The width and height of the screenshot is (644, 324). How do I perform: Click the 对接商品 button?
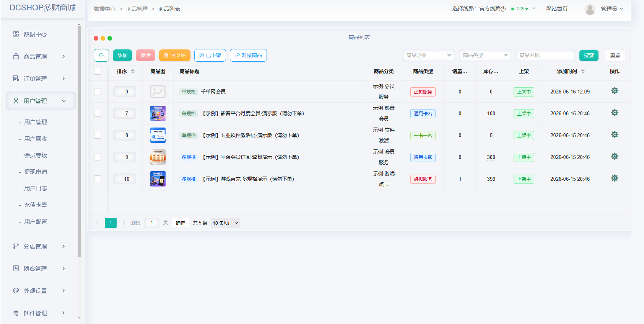coord(248,55)
